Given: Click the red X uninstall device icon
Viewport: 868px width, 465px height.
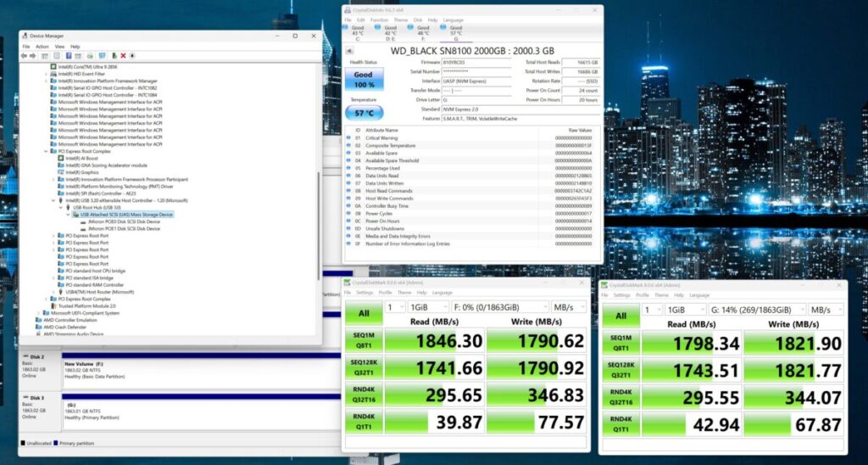Looking at the screenshot, I should coord(123,55).
